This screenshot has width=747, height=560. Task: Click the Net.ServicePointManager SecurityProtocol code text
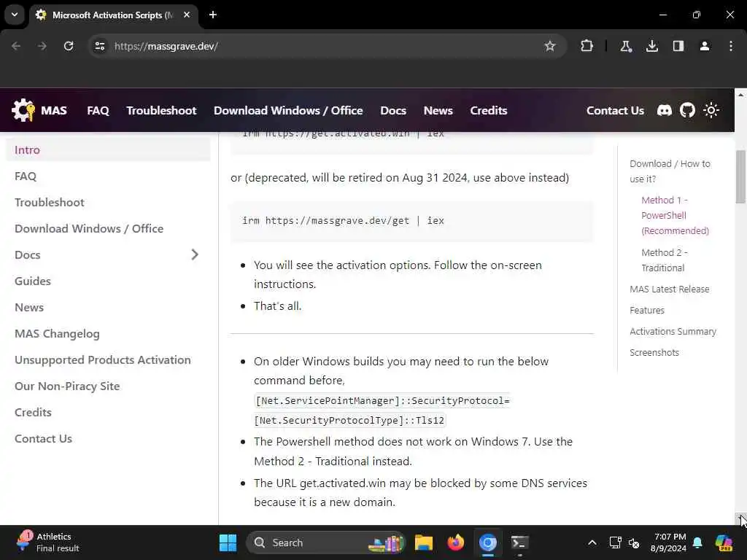pyautogui.click(x=382, y=411)
